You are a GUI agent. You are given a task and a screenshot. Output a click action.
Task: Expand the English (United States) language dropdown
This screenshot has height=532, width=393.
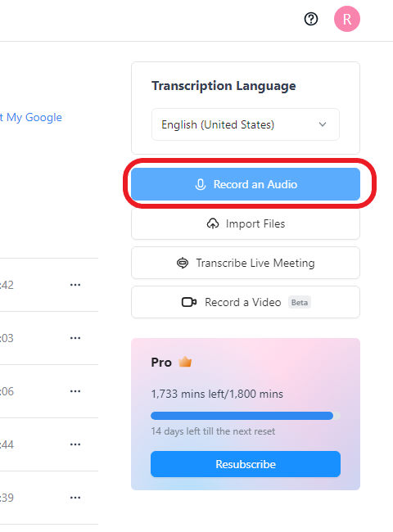point(246,124)
